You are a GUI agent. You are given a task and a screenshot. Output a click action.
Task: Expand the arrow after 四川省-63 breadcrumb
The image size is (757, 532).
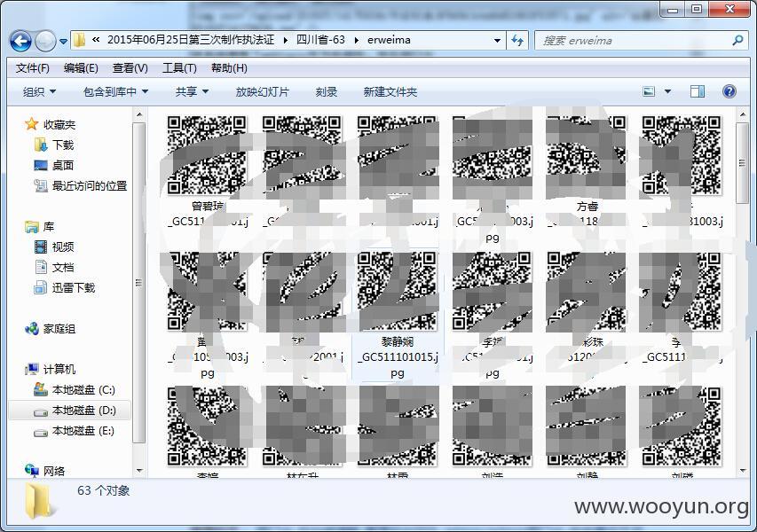tap(356, 40)
